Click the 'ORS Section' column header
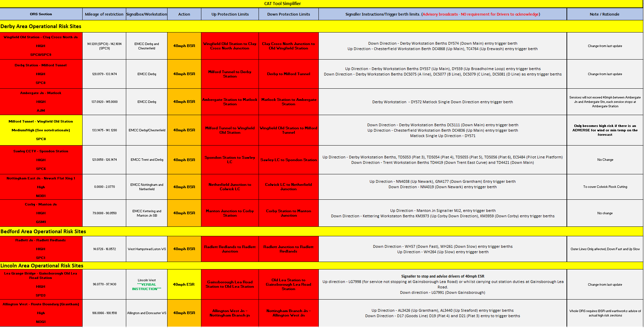The width and height of the screenshot is (644, 328). (x=41, y=14)
